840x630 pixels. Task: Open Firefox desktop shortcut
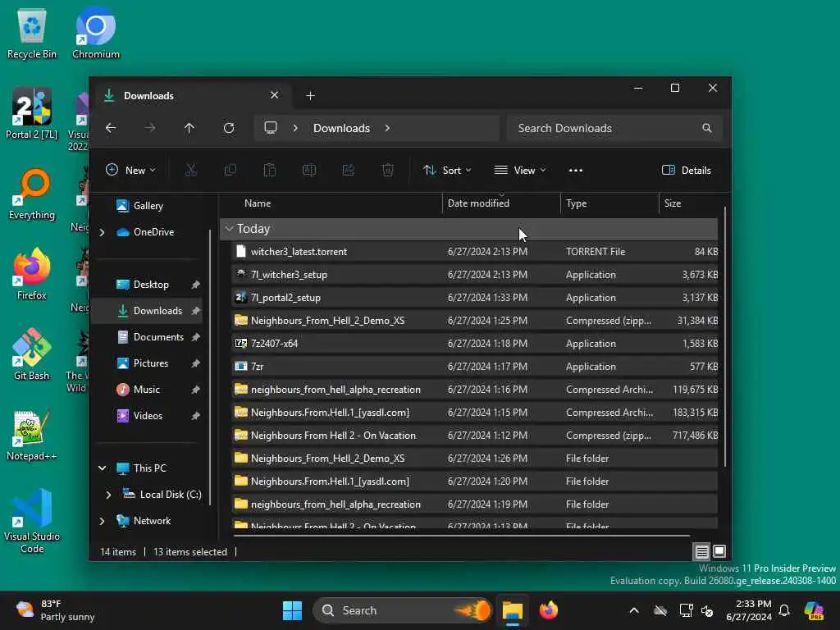point(32,274)
